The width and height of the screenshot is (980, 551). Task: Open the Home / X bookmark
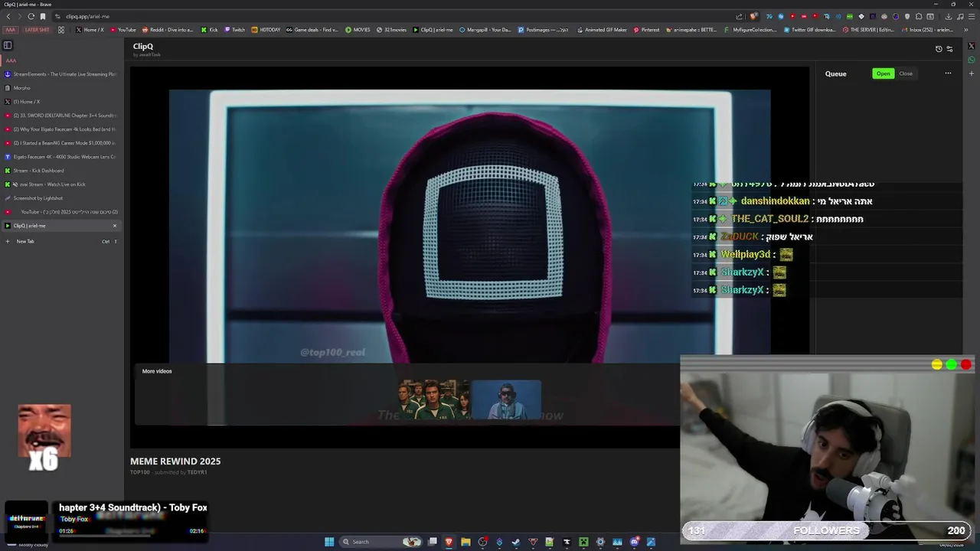90,30
